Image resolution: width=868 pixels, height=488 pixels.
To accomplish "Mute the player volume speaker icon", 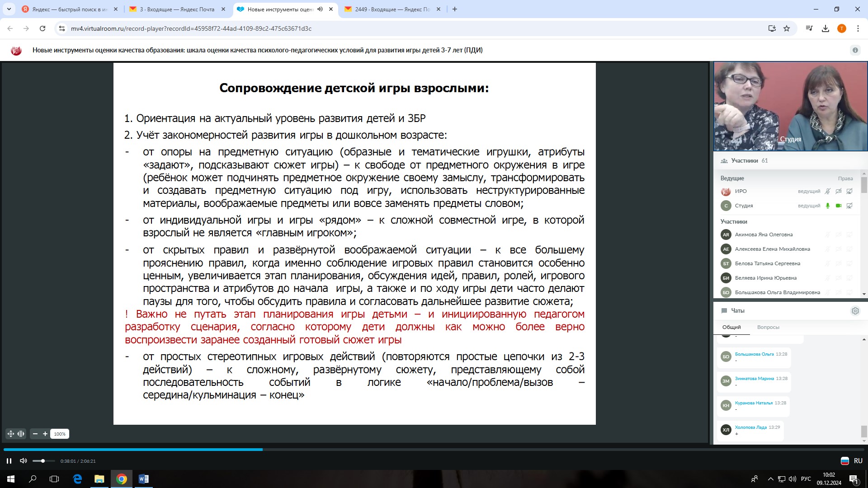I will [x=23, y=461].
